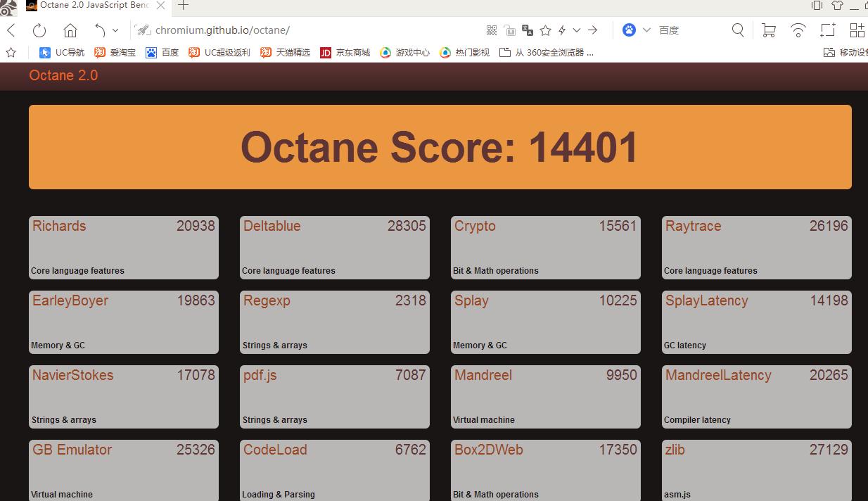Go to the home page icon
The width and height of the screenshot is (868, 501).
pyautogui.click(x=70, y=30)
